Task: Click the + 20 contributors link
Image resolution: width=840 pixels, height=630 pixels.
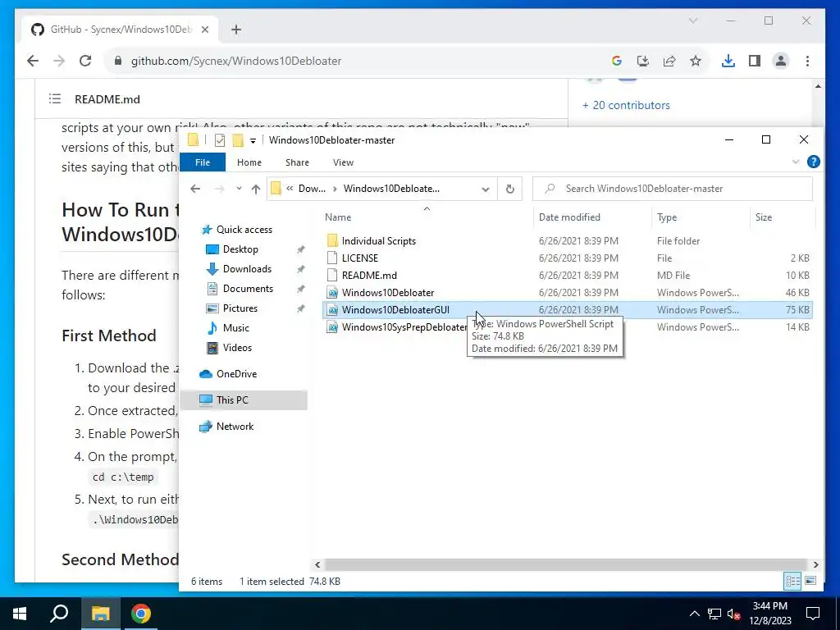Action: point(626,105)
